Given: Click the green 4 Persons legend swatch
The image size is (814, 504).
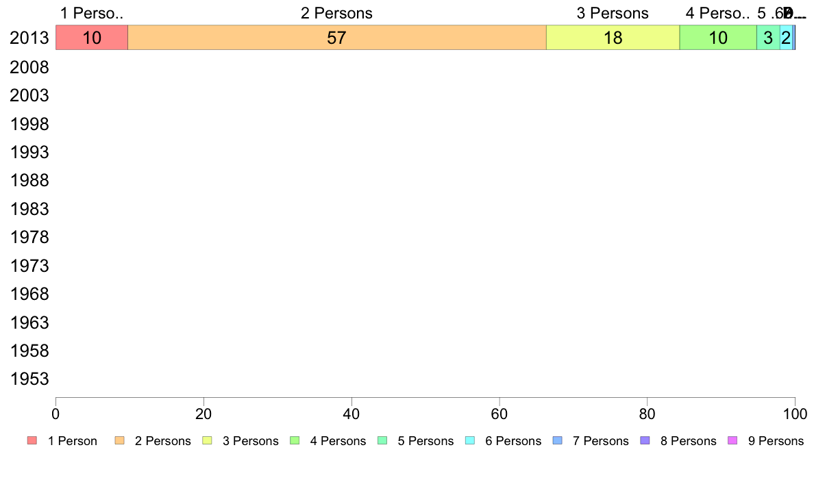Looking at the screenshot, I should (x=295, y=441).
